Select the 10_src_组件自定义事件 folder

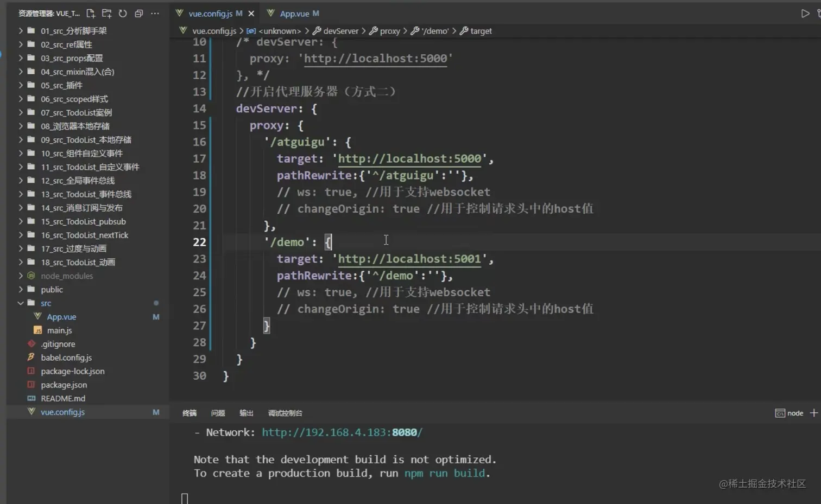click(81, 154)
